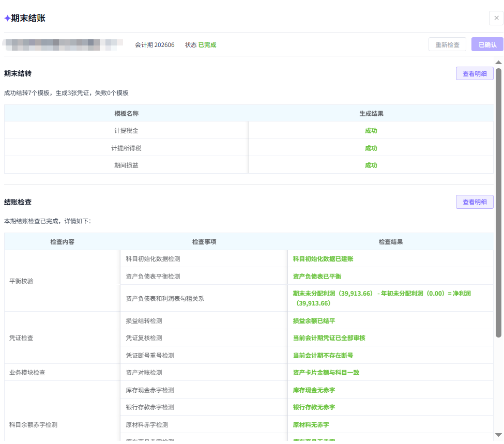The height and width of the screenshot is (444, 504).
Task: Click the scrollbar up arrow
Action: point(498,63)
